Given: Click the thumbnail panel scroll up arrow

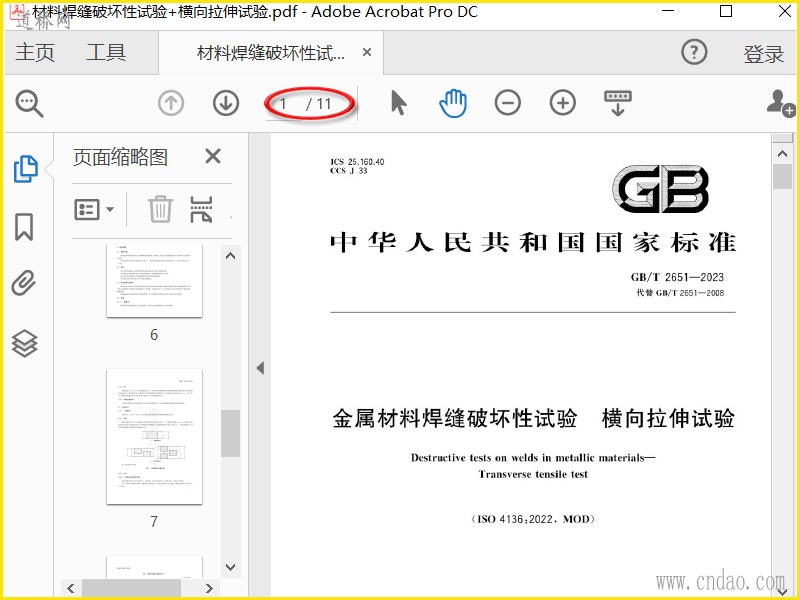Looking at the screenshot, I should point(231,256).
